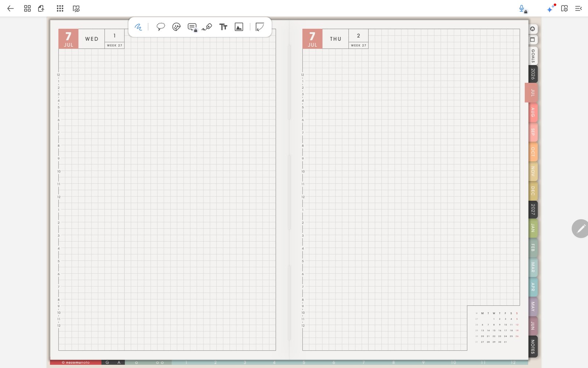
Task: Click the 7 JUL block on Wednesday page
Action: click(x=68, y=39)
